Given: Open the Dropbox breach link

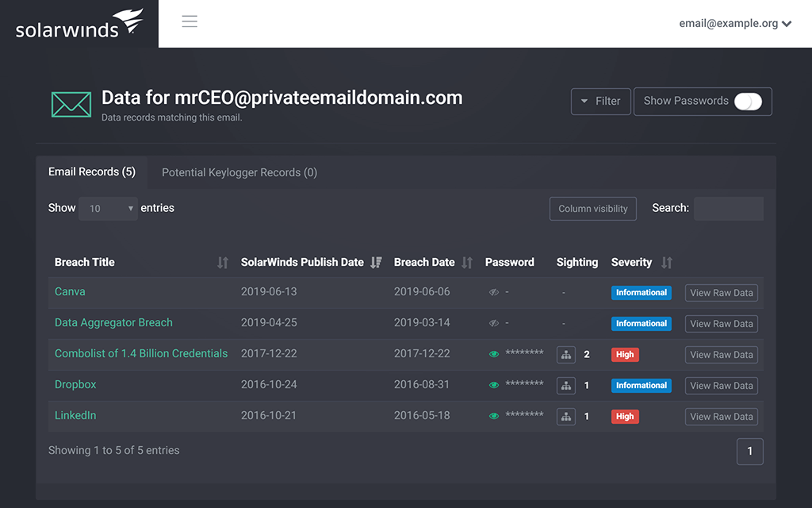Looking at the screenshot, I should pyautogui.click(x=75, y=385).
